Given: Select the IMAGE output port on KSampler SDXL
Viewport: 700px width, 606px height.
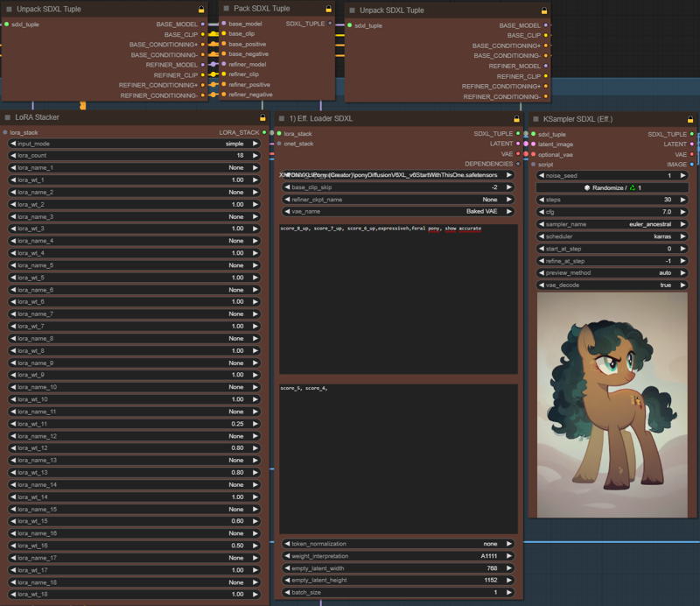Looking at the screenshot, I should [692, 165].
